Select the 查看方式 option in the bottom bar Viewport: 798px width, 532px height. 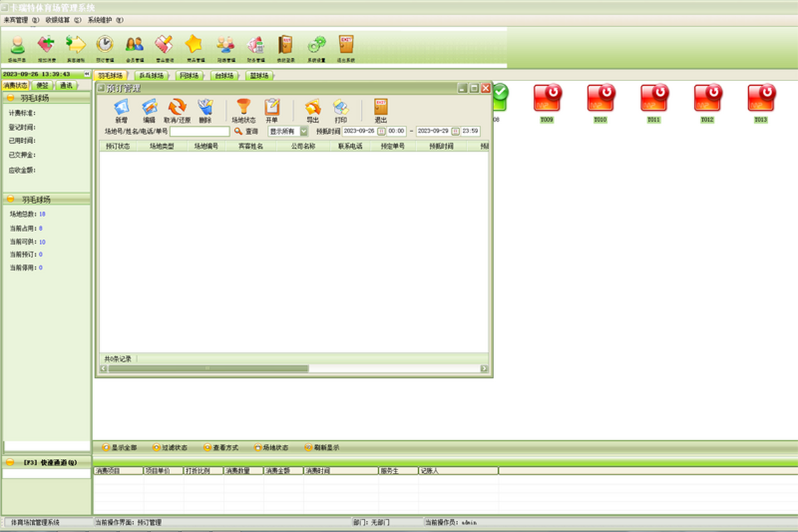(x=221, y=448)
